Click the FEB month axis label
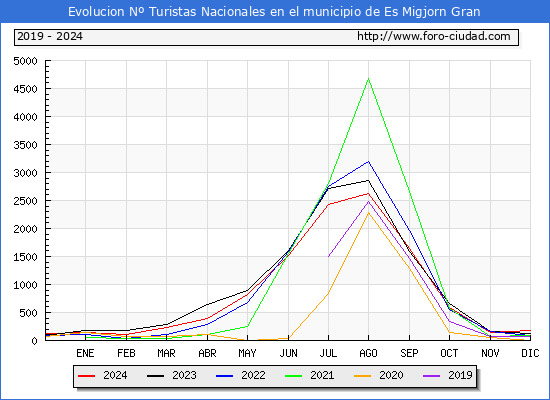The height and width of the screenshot is (400, 550). coord(126,353)
